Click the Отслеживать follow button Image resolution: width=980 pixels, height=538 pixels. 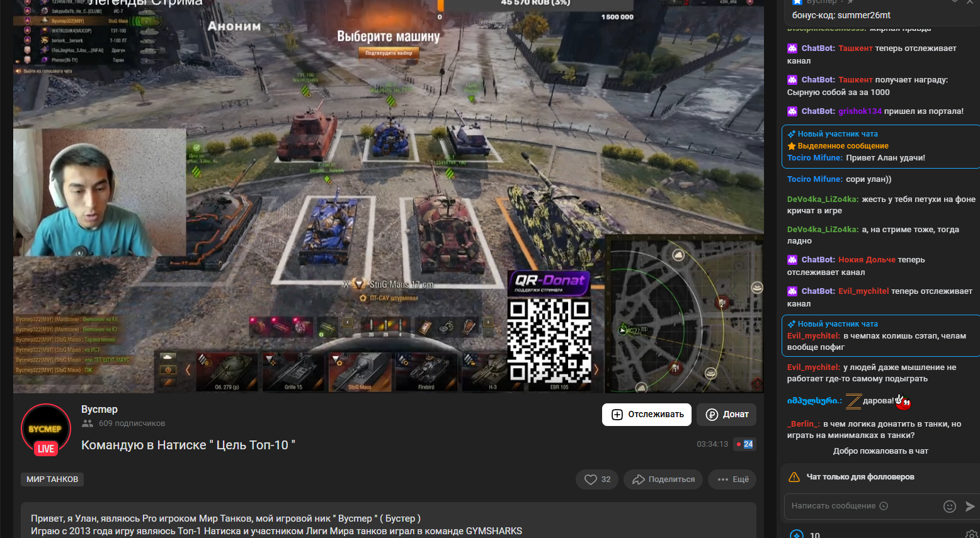point(647,415)
